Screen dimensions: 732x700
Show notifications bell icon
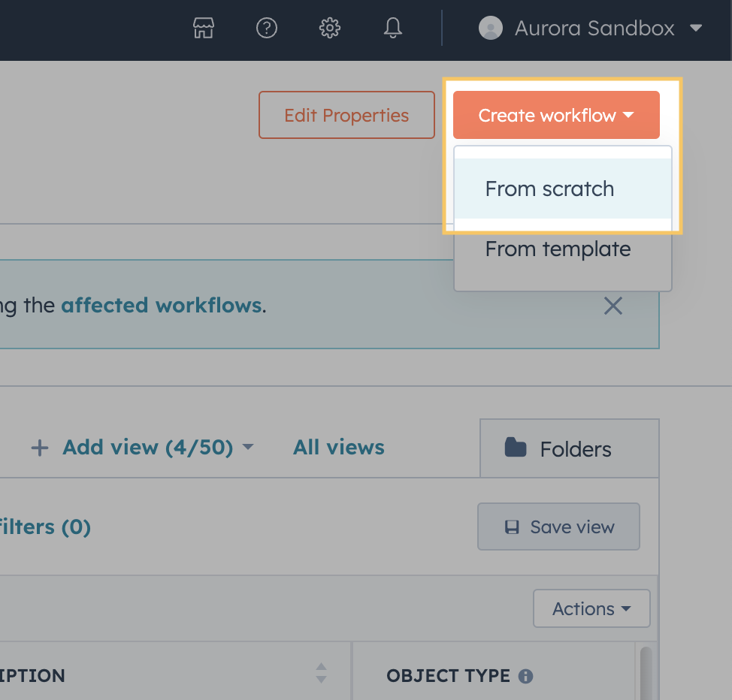(392, 28)
